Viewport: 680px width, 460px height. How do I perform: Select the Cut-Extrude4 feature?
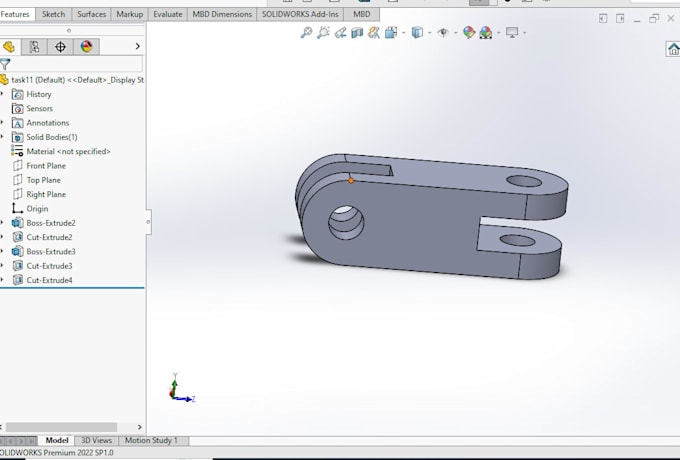(49, 280)
